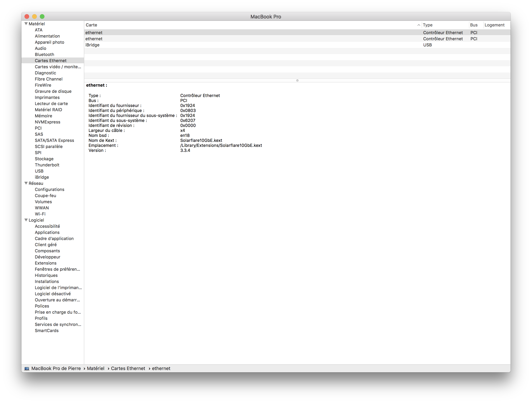Image resolution: width=532 pixels, height=403 pixels.
Task: Open Lecteur de carte entry
Action: tap(51, 104)
